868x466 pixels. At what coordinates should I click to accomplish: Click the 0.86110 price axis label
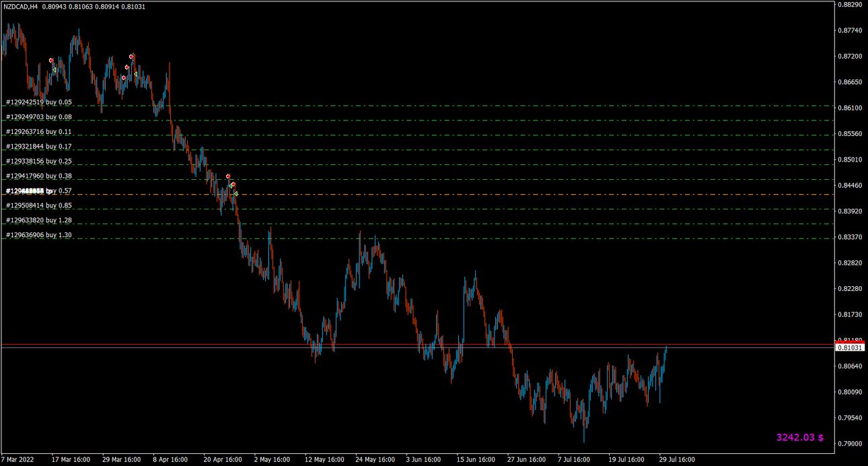pyautogui.click(x=849, y=108)
